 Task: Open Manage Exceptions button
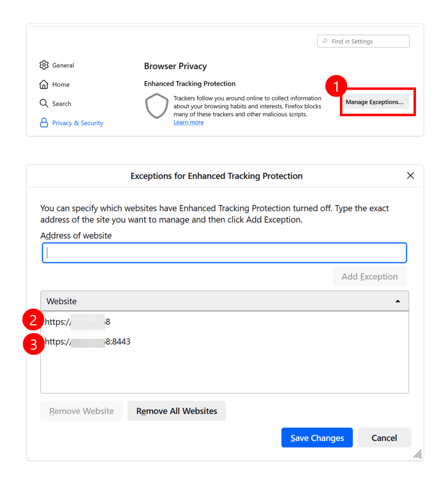pyautogui.click(x=374, y=102)
